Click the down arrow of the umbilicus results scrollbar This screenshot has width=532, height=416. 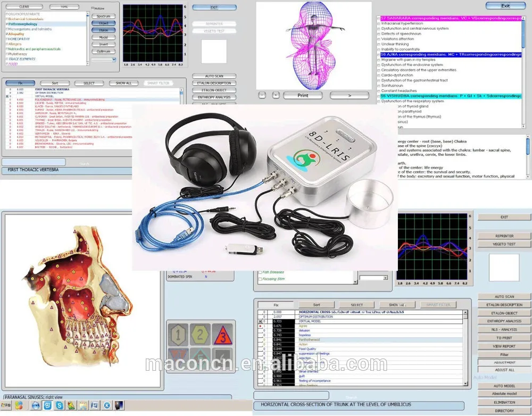tap(465, 384)
